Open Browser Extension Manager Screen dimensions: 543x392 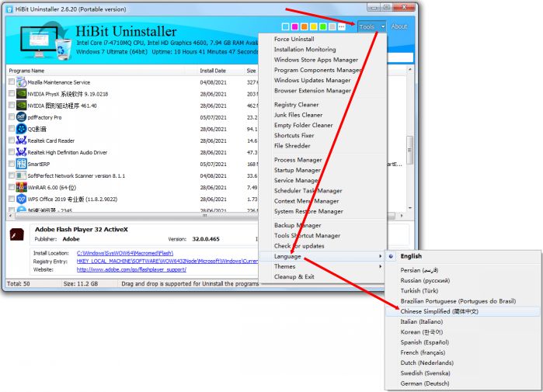pyautogui.click(x=312, y=91)
